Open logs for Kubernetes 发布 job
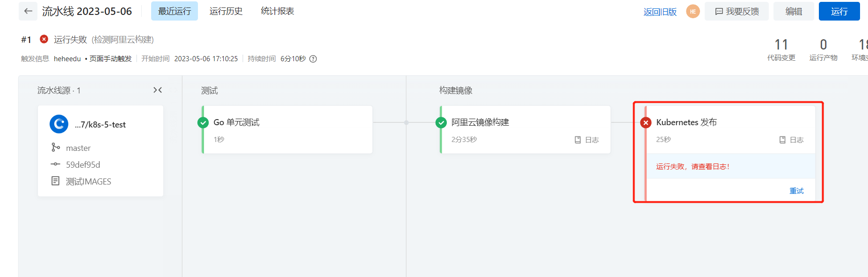Image resolution: width=868 pixels, height=277 pixels. [791, 140]
